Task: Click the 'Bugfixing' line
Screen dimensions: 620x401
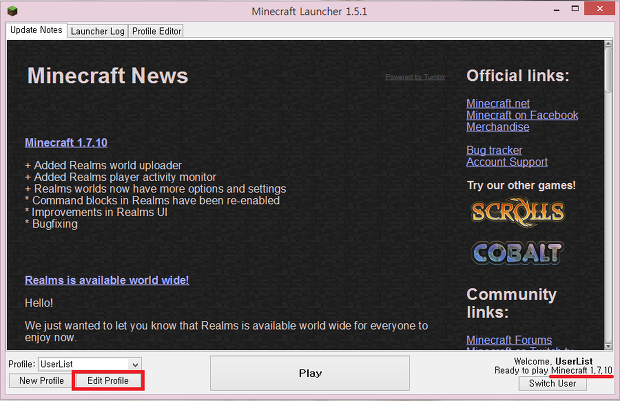Action: coord(51,224)
